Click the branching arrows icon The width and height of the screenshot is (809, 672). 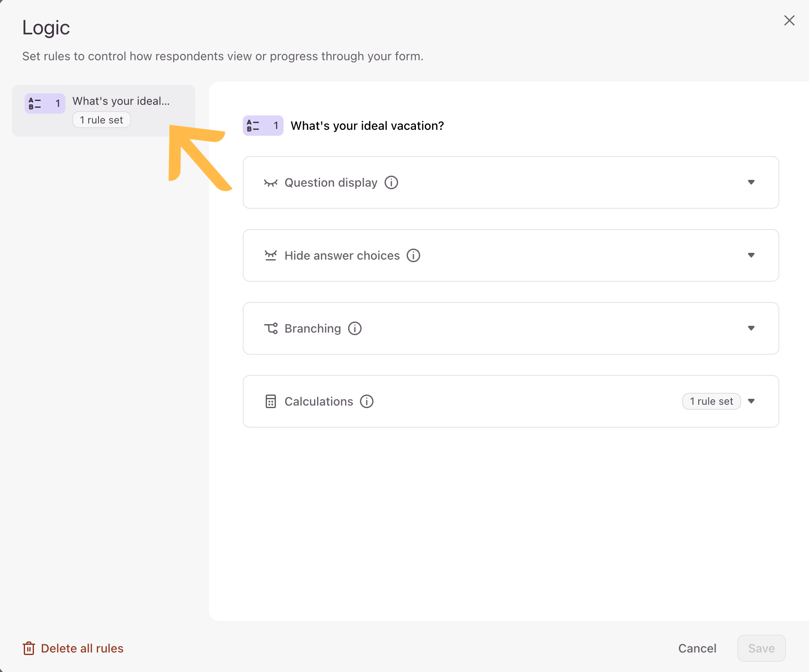[x=271, y=328]
